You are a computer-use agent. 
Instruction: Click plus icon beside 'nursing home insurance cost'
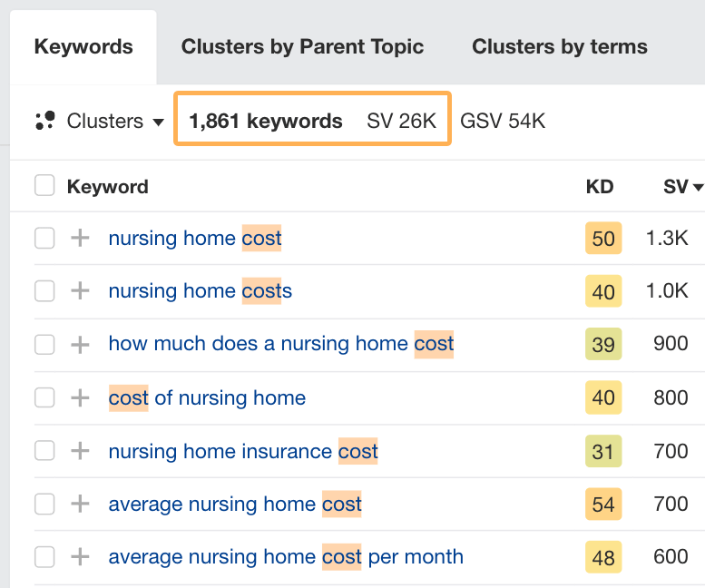click(81, 451)
